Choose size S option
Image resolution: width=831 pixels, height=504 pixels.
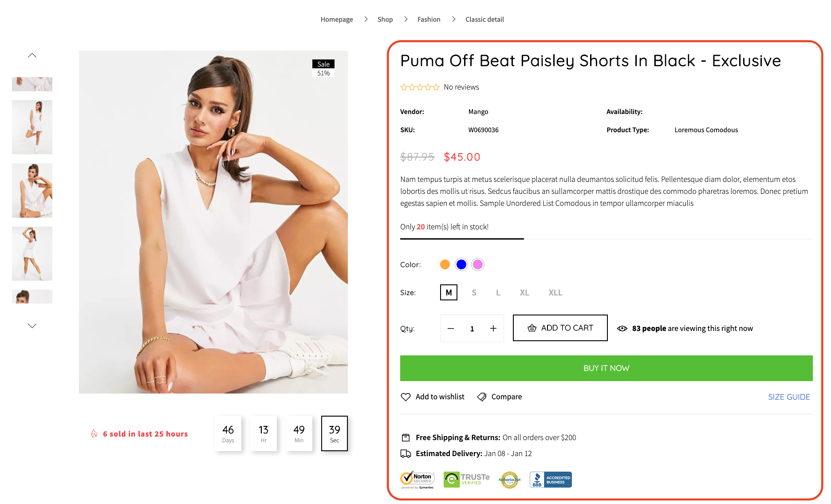pyautogui.click(x=474, y=293)
